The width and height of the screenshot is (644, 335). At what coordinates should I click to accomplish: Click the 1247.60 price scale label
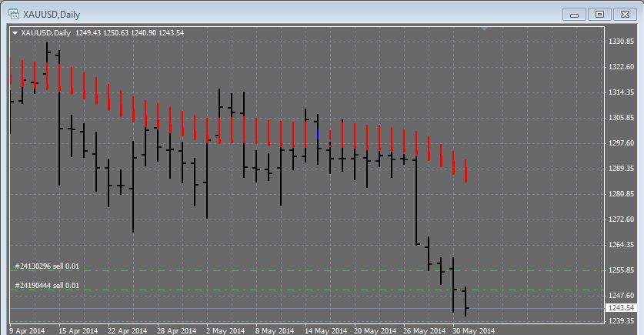pos(621,296)
